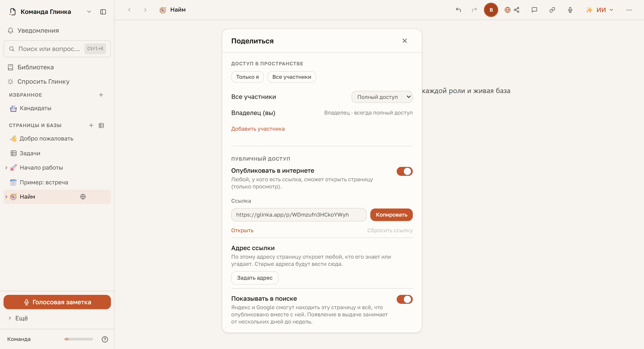This screenshot has height=349, width=644.
Task: Create new database via table icon
Action: [101, 125]
